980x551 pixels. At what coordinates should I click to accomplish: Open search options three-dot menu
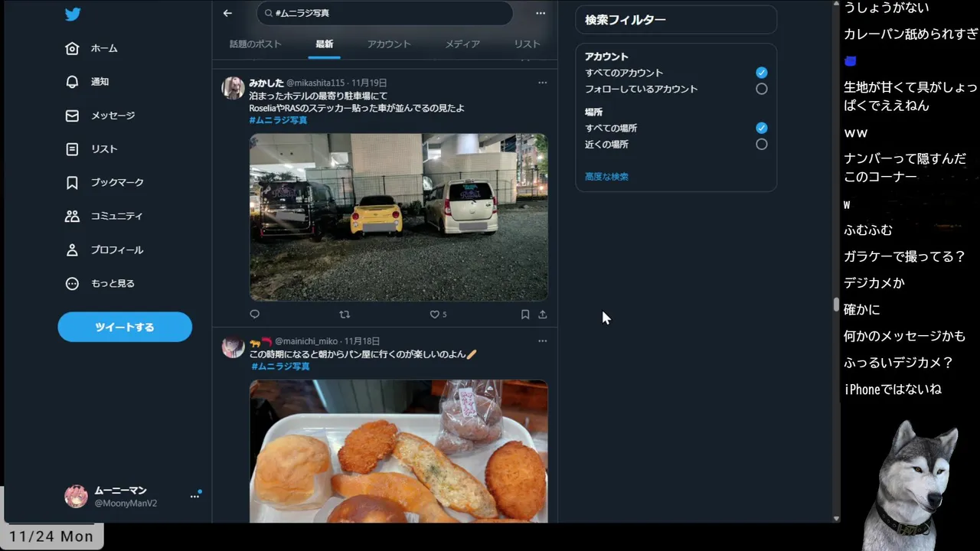coord(541,13)
